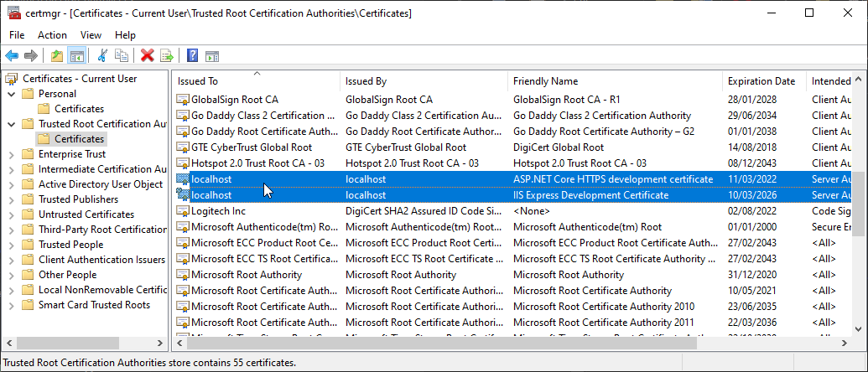Expand the Other People node
The height and width of the screenshot is (372, 868).
[x=12, y=275]
